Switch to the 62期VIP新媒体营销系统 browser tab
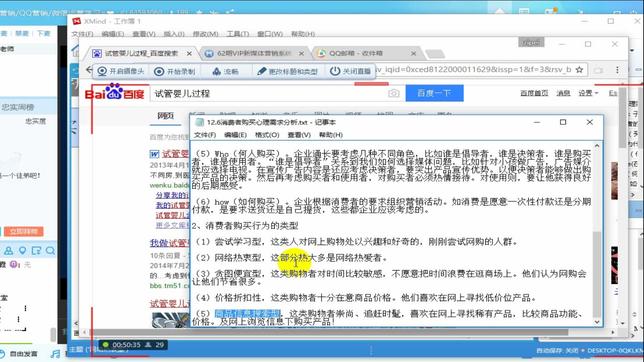Screen dimensions: 644x362 click(x=254, y=53)
